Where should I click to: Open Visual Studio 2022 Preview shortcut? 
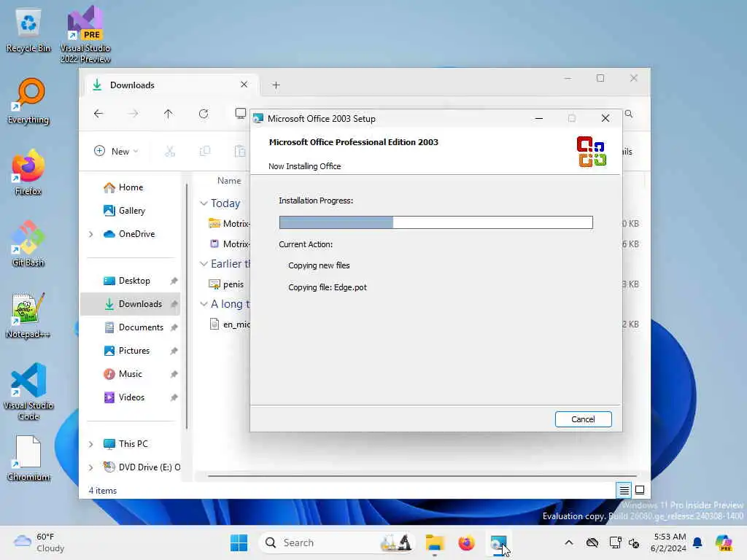click(85, 34)
